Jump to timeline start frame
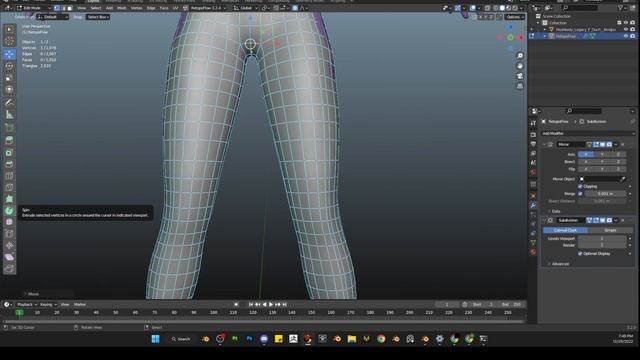 [x=251, y=304]
